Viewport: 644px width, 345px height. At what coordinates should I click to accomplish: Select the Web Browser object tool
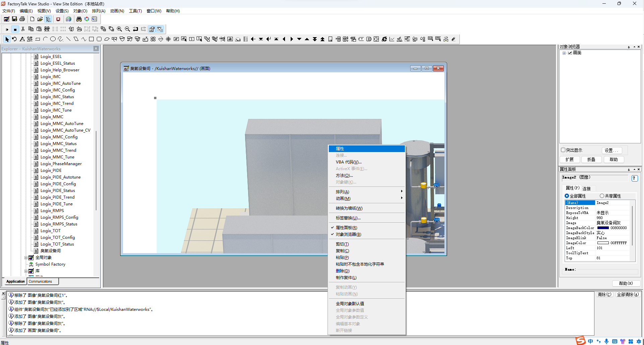[384, 39]
